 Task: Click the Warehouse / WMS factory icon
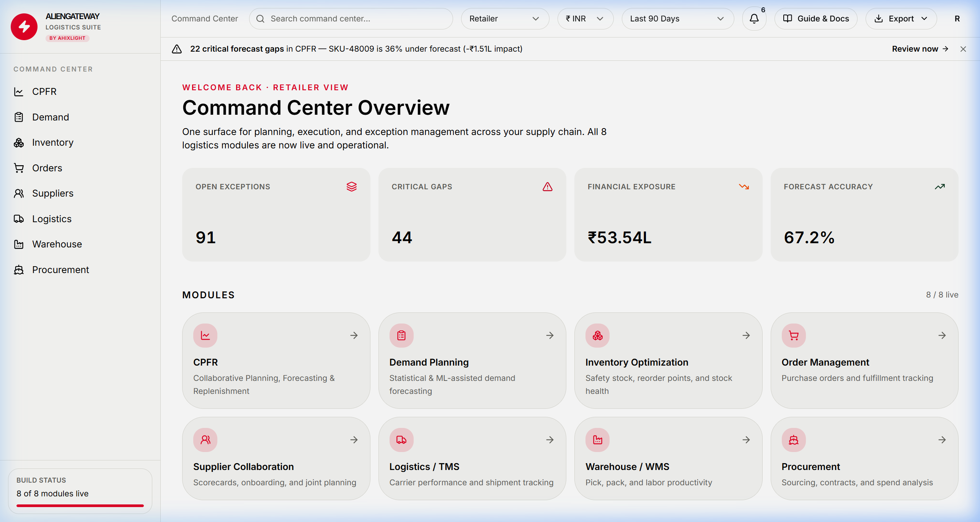pos(598,440)
